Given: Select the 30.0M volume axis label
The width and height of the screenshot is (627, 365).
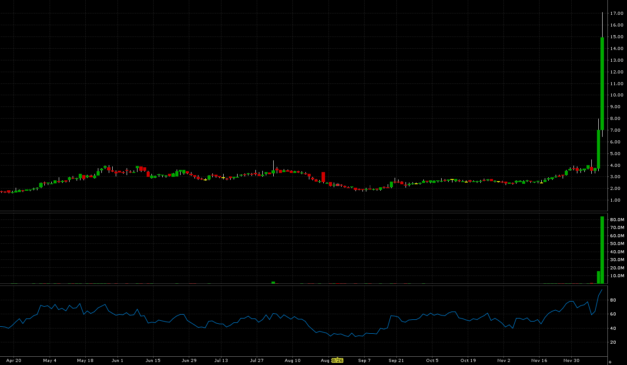Looking at the screenshot, I should [x=617, y=259].
